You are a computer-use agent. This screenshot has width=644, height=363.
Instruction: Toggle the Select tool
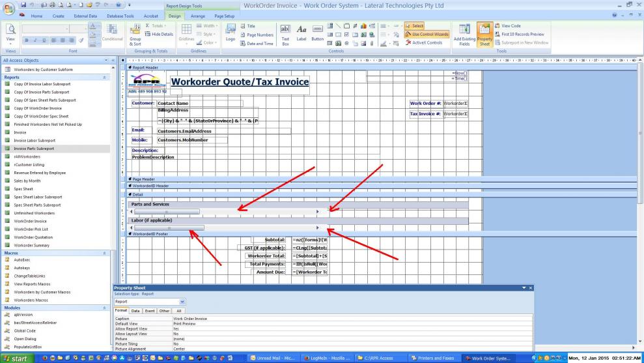click(414, 26)
